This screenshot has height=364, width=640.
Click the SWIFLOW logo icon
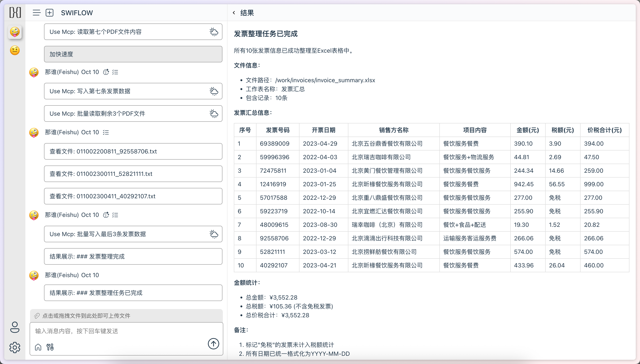(15, 12)
